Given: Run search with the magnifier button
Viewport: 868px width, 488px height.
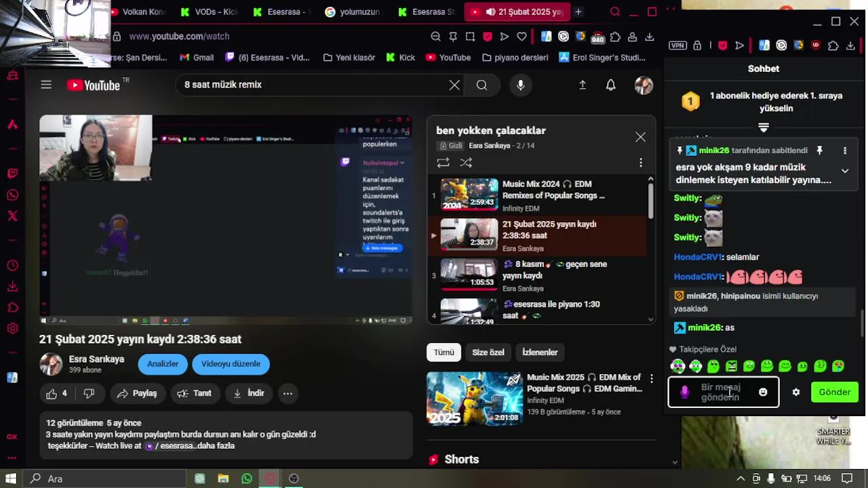Looking at the screenshot, I should 481,85.
